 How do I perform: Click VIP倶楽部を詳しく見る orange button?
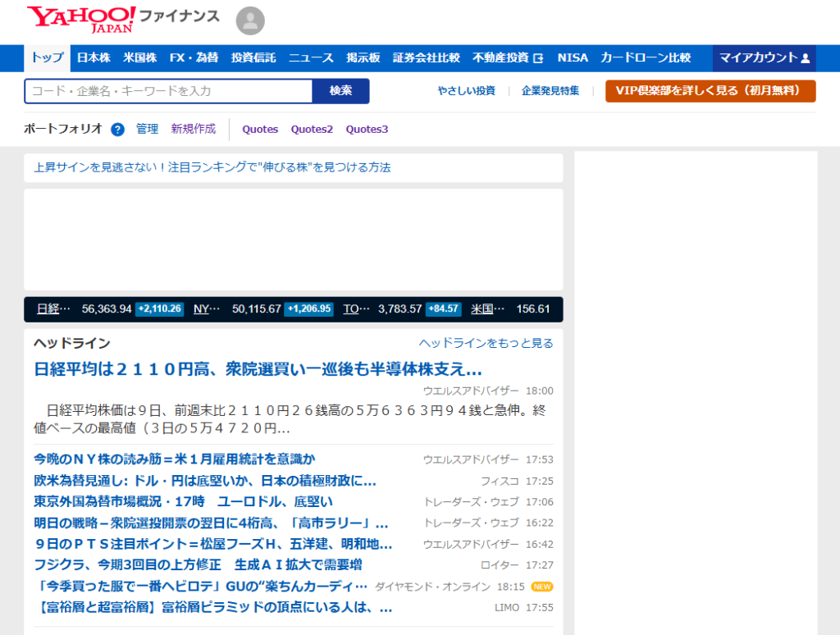click(710, 91)
